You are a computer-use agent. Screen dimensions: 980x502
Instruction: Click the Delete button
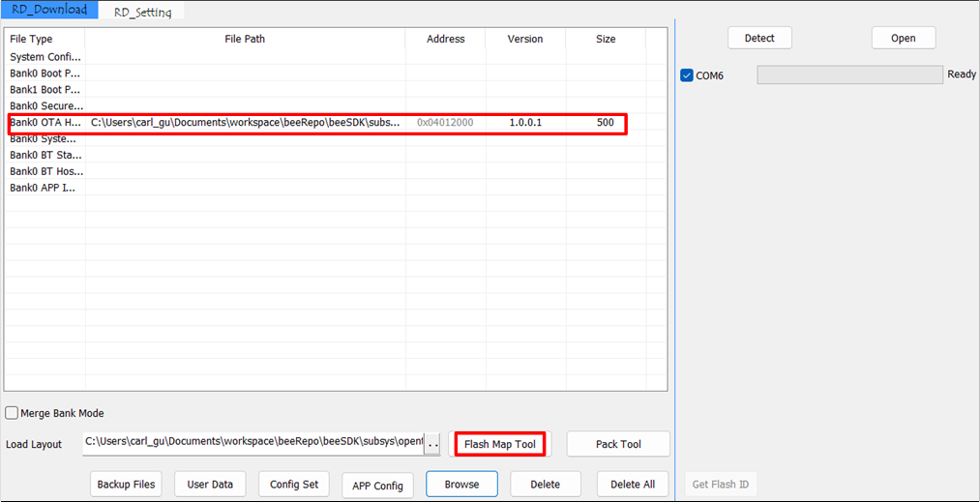(546, 484)
